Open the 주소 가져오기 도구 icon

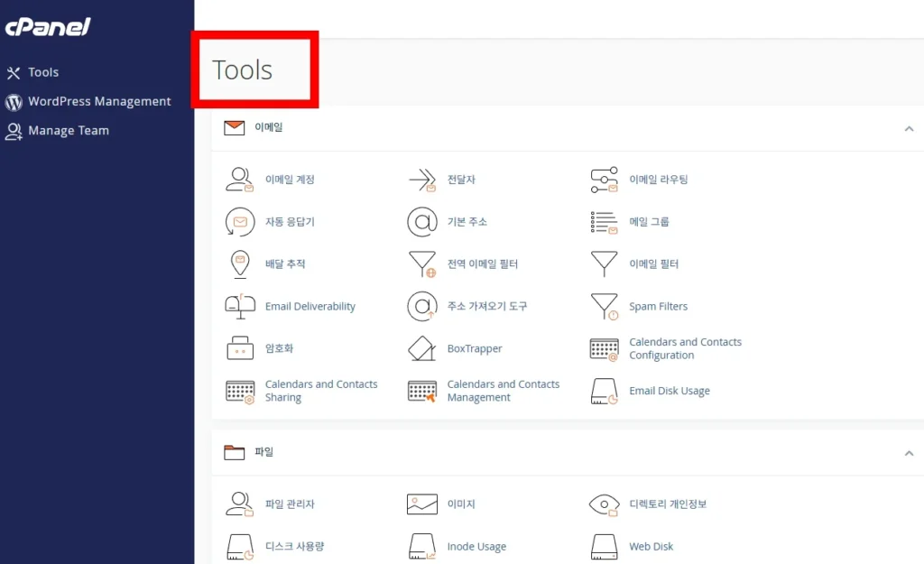click(422, 306)
